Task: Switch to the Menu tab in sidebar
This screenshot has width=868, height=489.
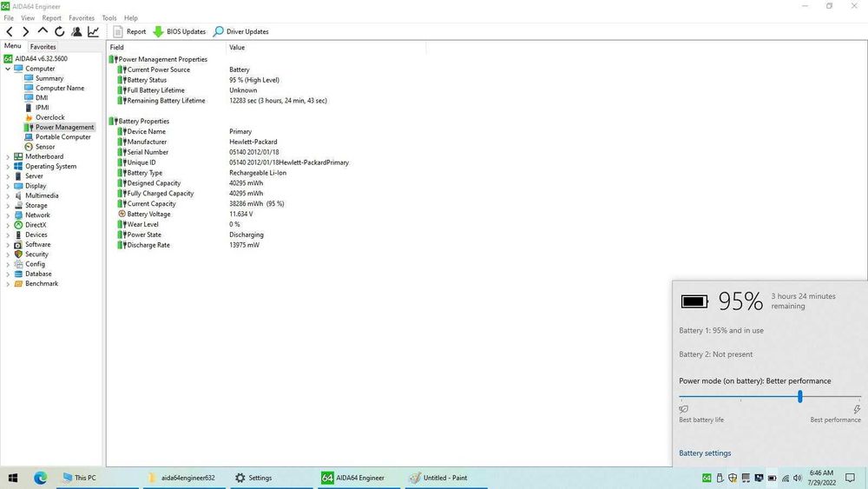Action: click(x=13, y=46)
